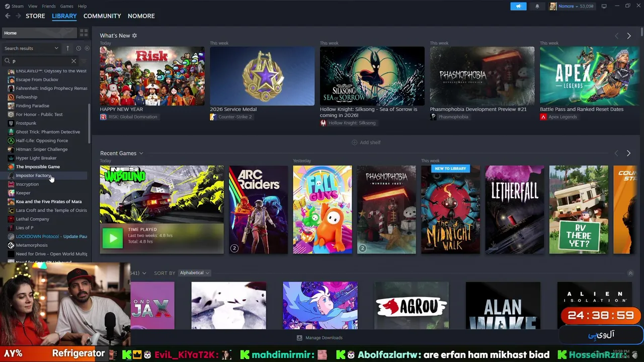644x362 pixels.
Task: Open advanced filter options beside search
Action: point(84,61)
